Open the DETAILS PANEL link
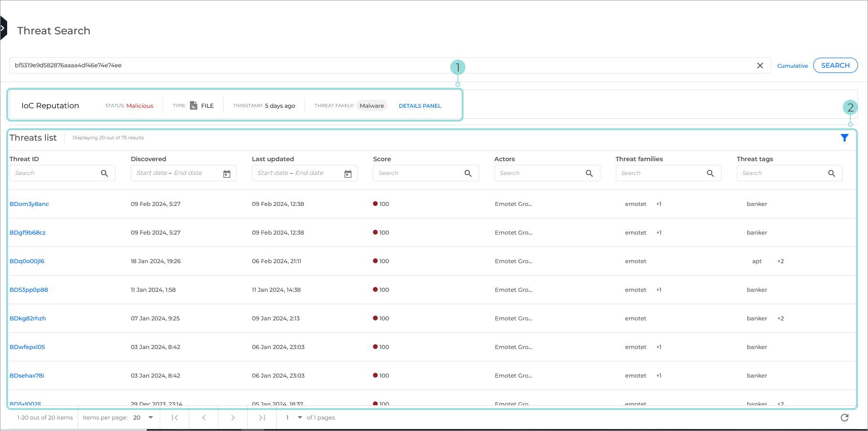 [x=420, y=106]
